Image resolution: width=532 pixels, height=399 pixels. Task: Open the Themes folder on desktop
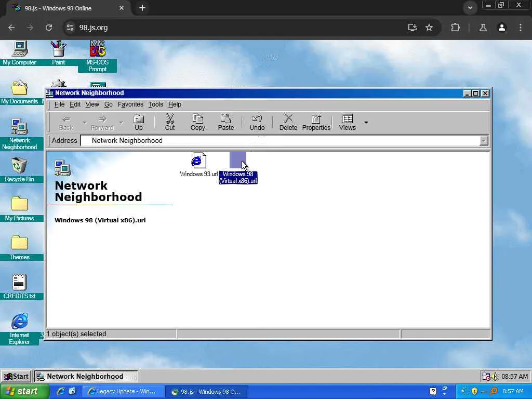tap(20, 248)
